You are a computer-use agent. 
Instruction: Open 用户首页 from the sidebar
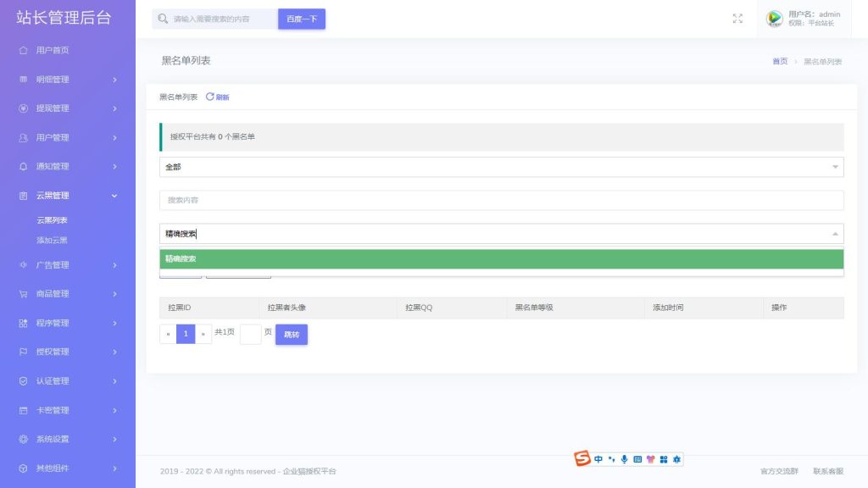[x=53, y=50]
